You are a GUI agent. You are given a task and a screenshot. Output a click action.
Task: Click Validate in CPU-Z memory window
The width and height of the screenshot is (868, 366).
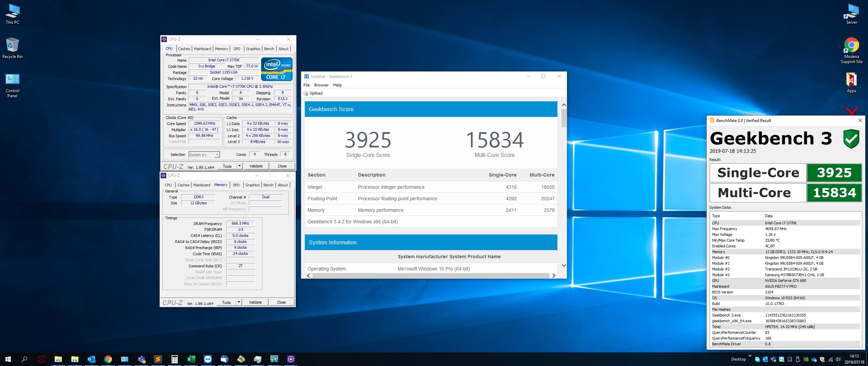tap(255, 302)
